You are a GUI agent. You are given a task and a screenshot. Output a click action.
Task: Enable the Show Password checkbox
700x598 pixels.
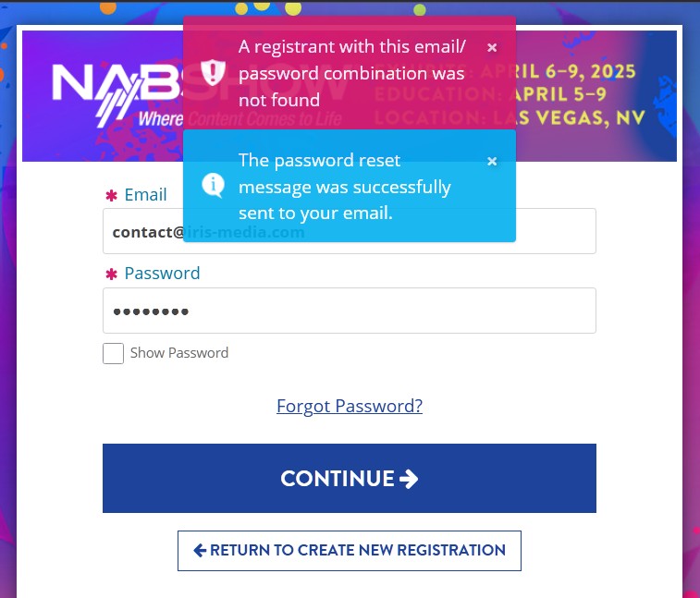(x=113, y=353)
